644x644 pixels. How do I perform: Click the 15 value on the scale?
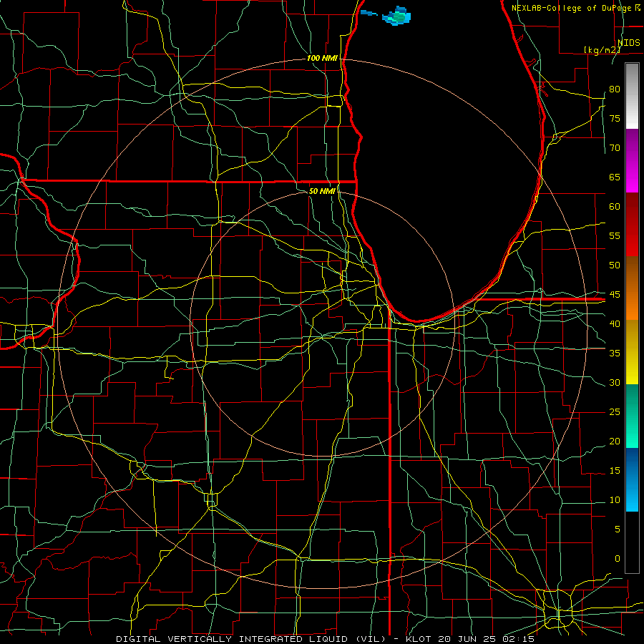[615, 470]
